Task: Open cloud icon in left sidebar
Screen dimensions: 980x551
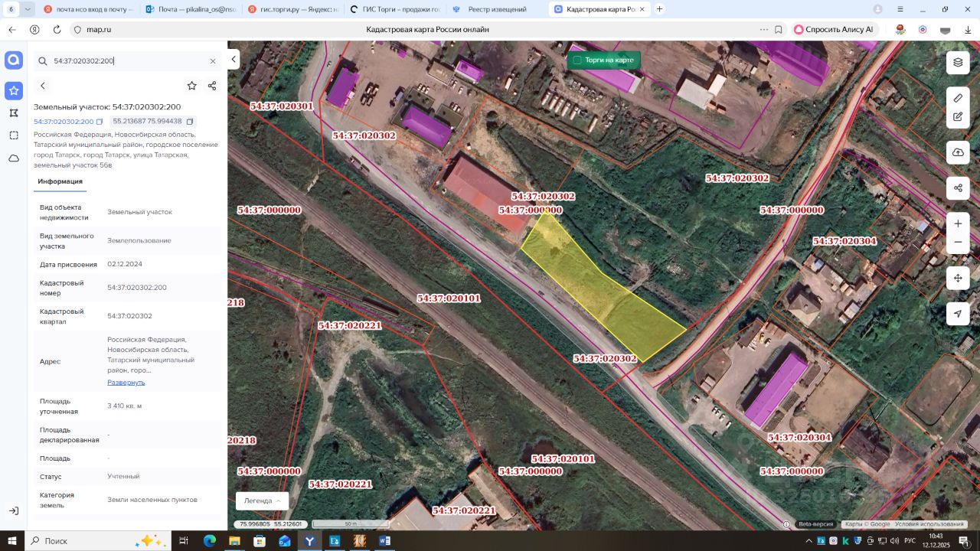Action: pos(14,158)
